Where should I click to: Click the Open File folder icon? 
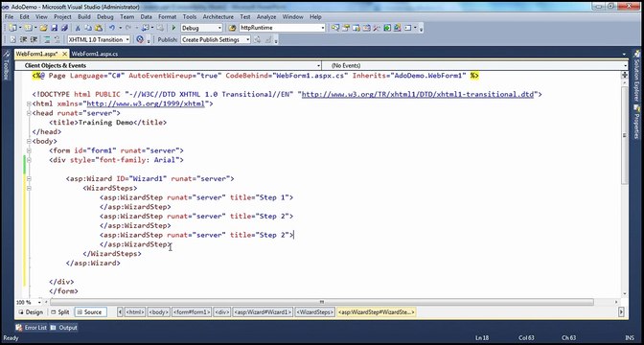pos(43,28)
